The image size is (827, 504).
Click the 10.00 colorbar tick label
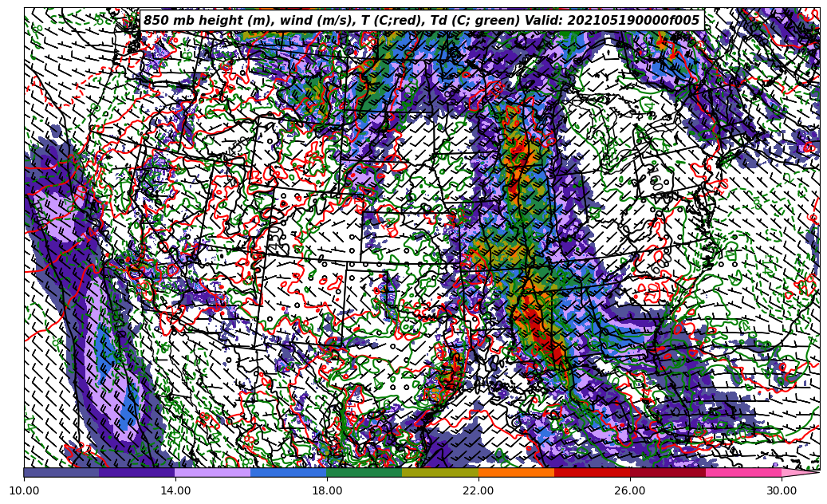point(24,490)
